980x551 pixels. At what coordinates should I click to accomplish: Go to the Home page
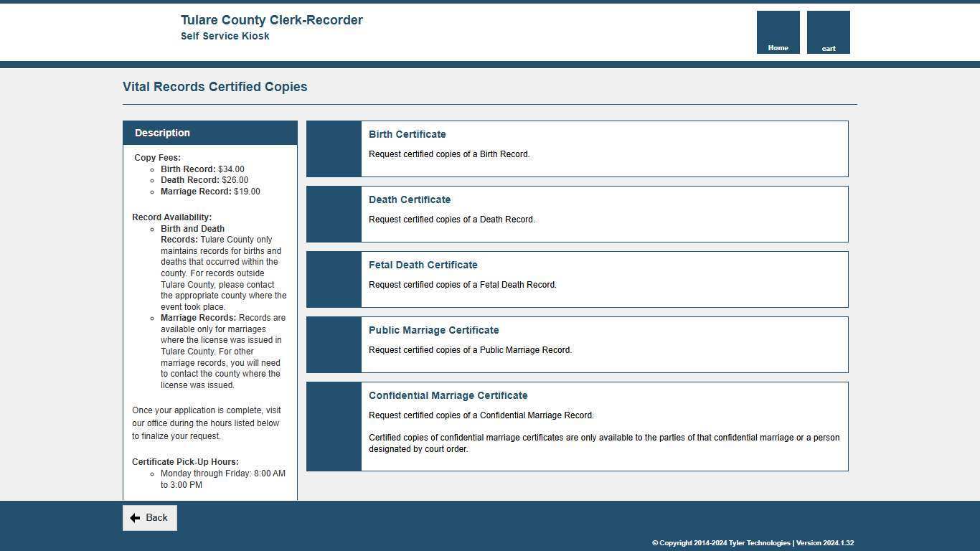778,32
